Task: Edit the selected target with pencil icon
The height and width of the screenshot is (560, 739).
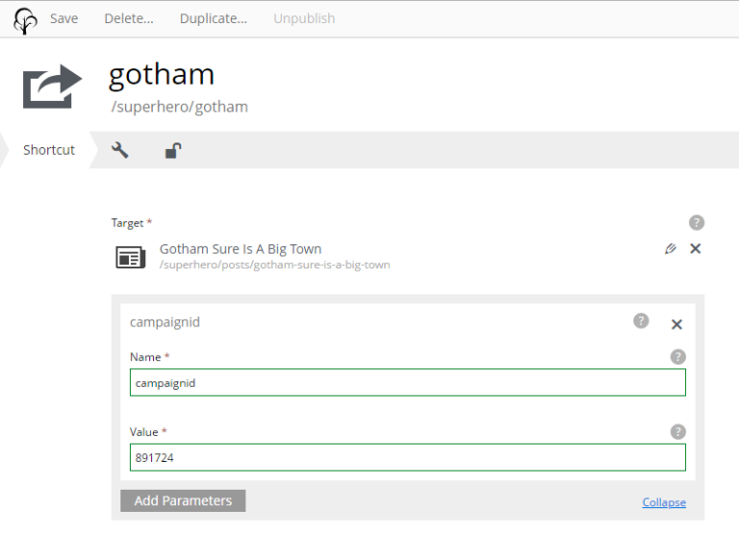Action: click(671, 249)
